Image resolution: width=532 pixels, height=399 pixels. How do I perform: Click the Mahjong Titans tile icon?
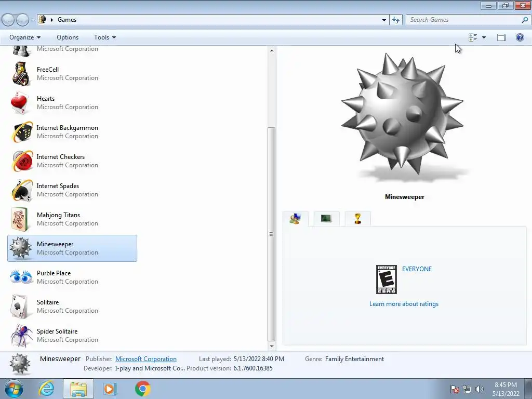20,219
